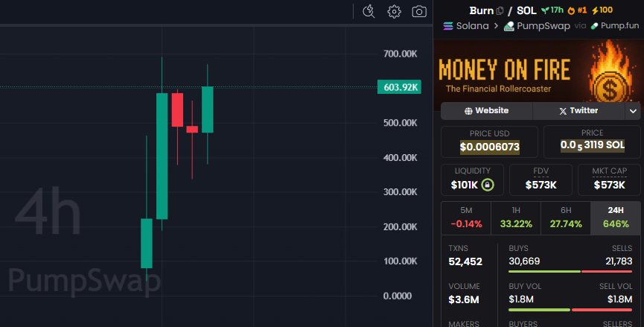Click the chart screenshot camera icon

[419, 11]
